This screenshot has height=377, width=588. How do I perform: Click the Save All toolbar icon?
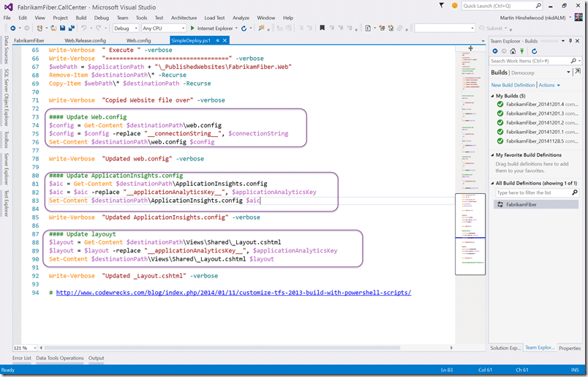[x=71, y=28]
